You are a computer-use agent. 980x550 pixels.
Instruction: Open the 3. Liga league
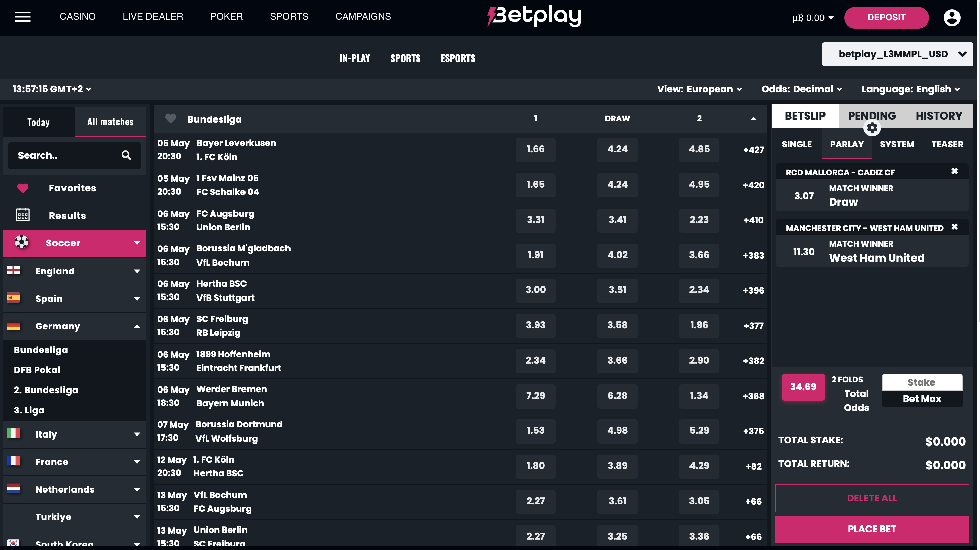click(x=29, y=410)
